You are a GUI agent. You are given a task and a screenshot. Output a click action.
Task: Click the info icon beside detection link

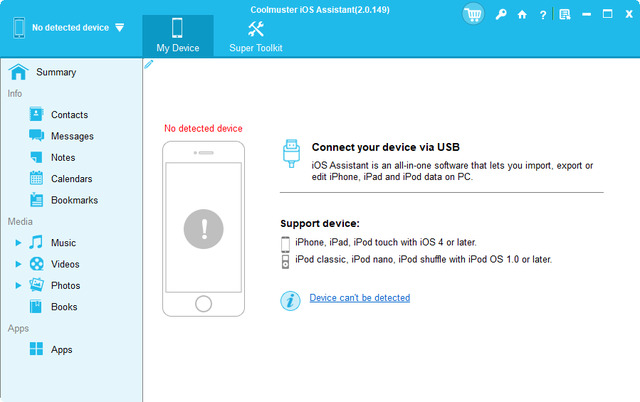click(x=290, y=299)
